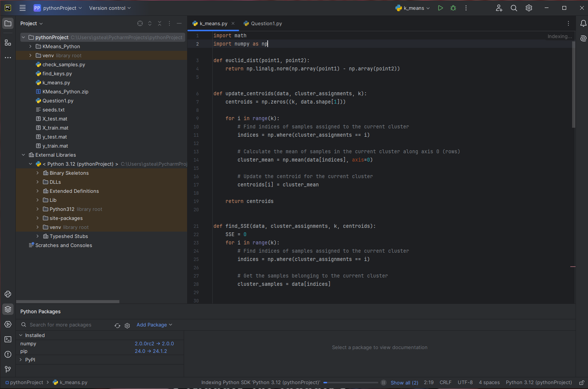This screenshot has width=588, height=389.
Task: Open Project panel options menu
Action: click(x=169, y=23)
